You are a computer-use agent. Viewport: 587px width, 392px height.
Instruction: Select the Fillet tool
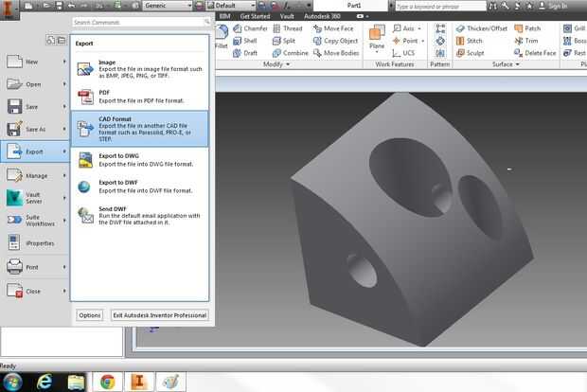tap(222, 37)
